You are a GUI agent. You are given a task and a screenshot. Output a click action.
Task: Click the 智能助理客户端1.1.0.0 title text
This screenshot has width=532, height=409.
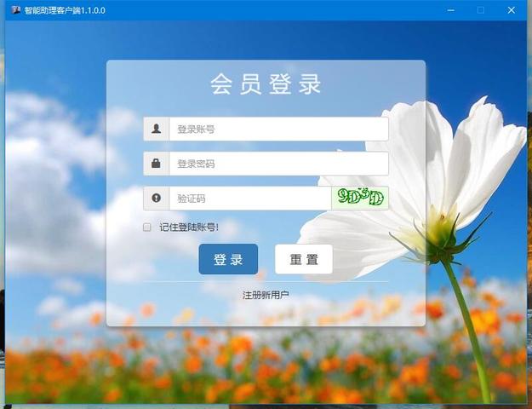65,10
